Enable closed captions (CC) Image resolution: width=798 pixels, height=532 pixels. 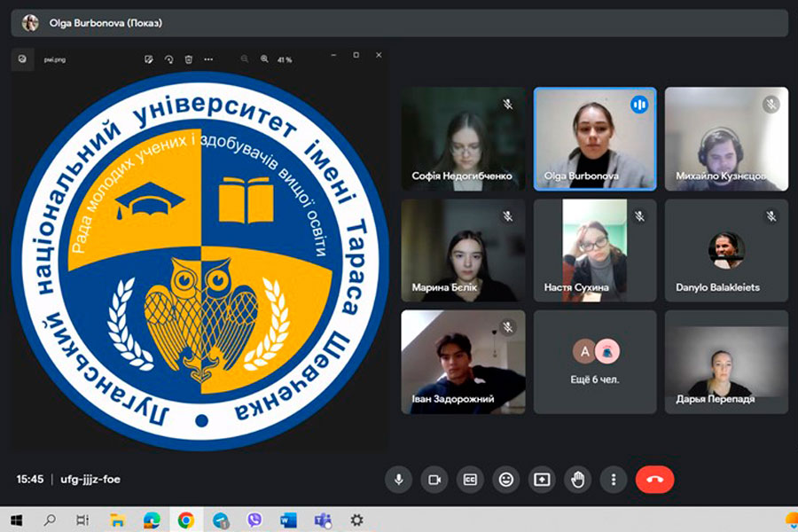(470, 479)
